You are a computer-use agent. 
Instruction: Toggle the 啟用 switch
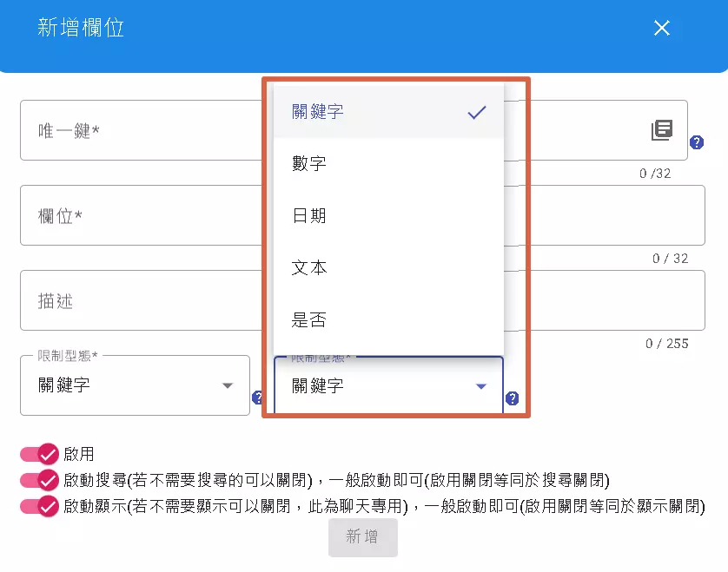(x=39, y=454)
